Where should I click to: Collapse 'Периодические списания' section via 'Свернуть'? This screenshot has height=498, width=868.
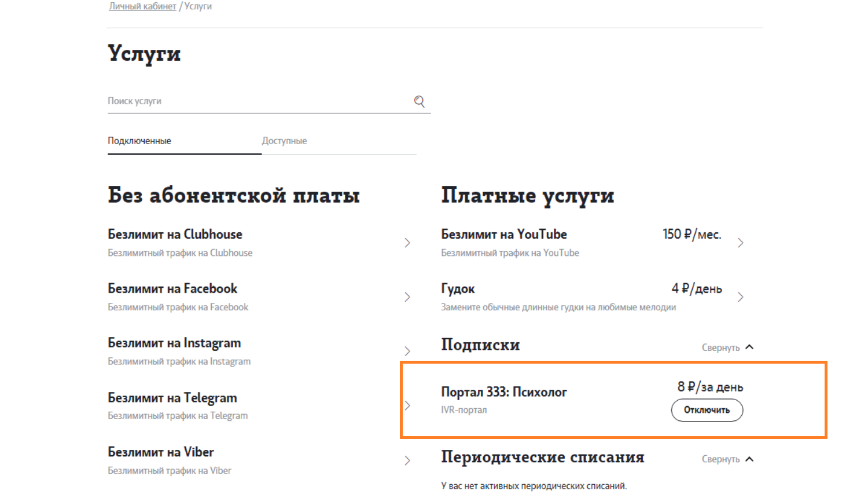727,459
